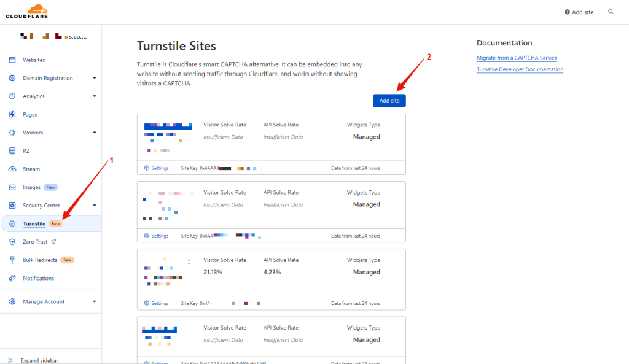Click the Images sidebar icon
Image resolution: width=629 pixels, height=364 pixels.
point(12,187)
